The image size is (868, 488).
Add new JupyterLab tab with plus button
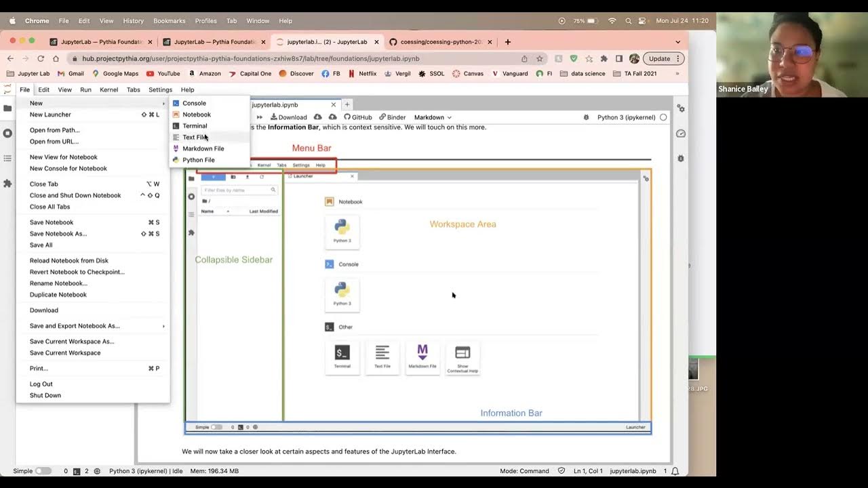click(347, 104)
